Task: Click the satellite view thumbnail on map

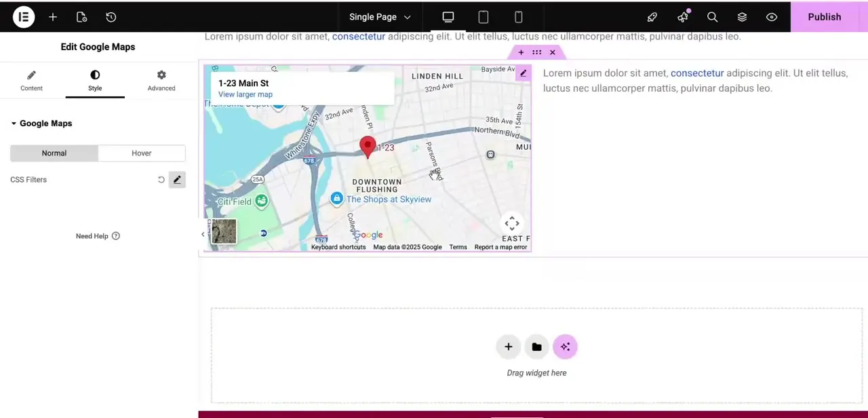Action: click(x=224, y=231)
